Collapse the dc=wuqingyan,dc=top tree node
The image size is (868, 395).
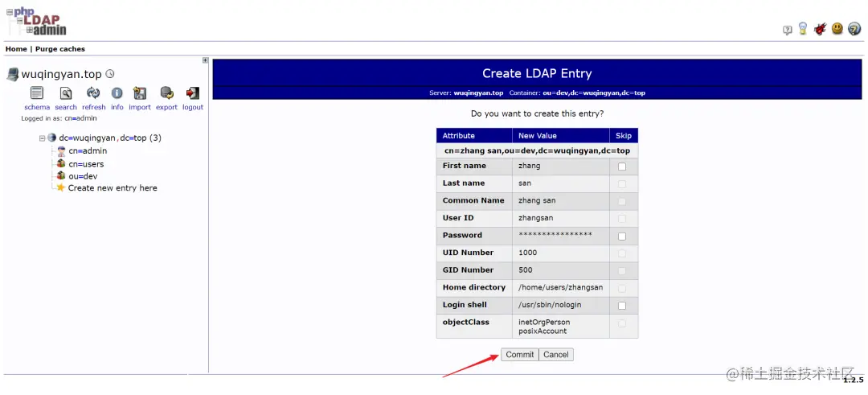(x=42, y=138)
